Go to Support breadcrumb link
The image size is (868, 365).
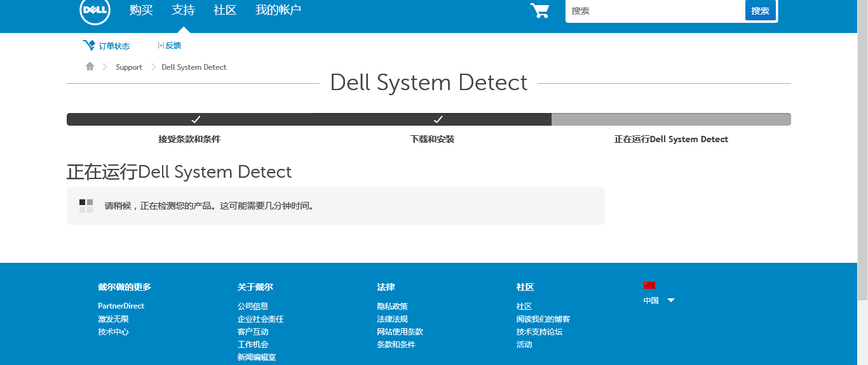pos(129,67)
